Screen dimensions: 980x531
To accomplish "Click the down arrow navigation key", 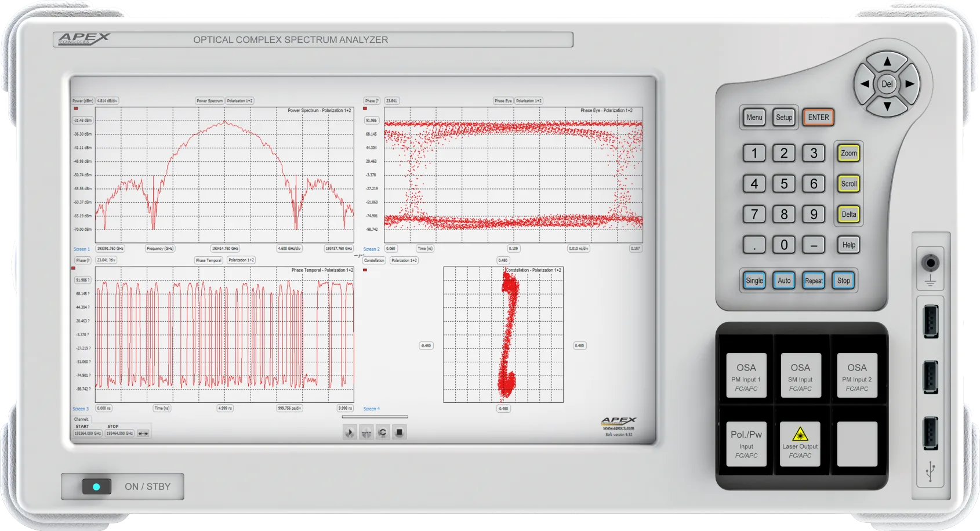I will pyautogui.click(x=887, y=106).
